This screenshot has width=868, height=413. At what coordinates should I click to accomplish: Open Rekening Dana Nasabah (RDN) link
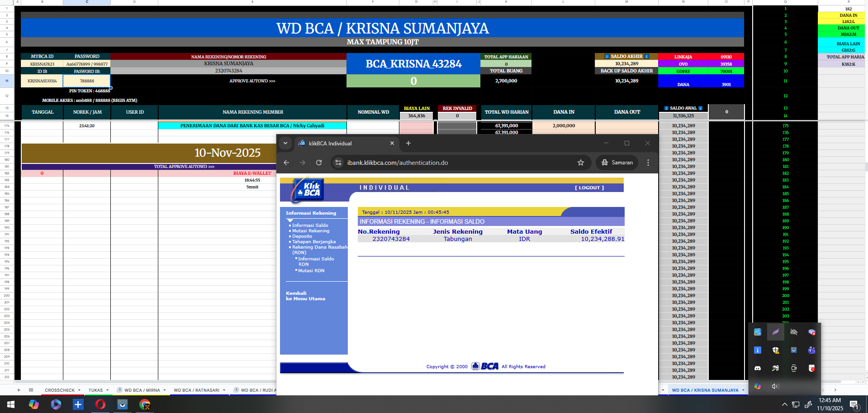tap(319, 250)
